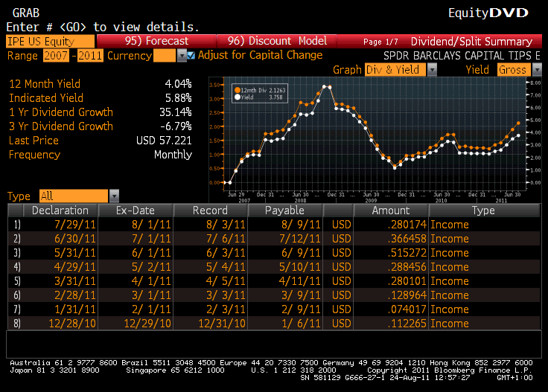Open the Currency dropdown arrow
This screenshot has height=392, width=548.
click(x=182, y=56)
